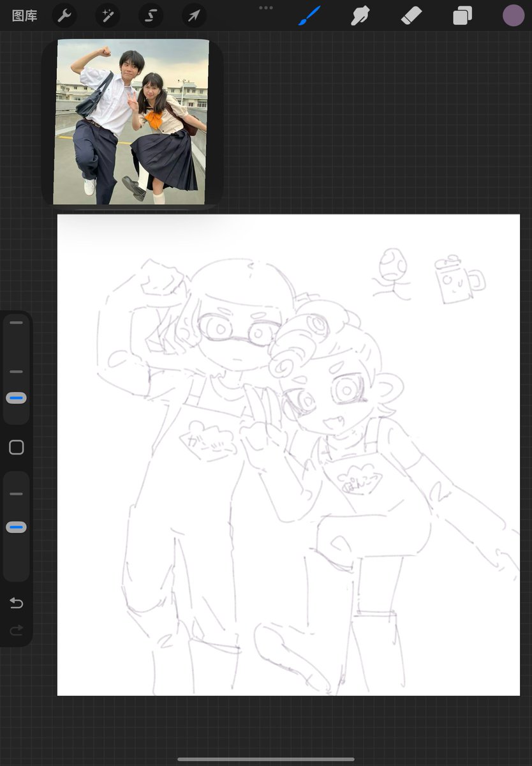Image resolution: width=532 pixels, height=766 pixels.
Task: Tap the reference photo window
Action: [x=132, y=122]
